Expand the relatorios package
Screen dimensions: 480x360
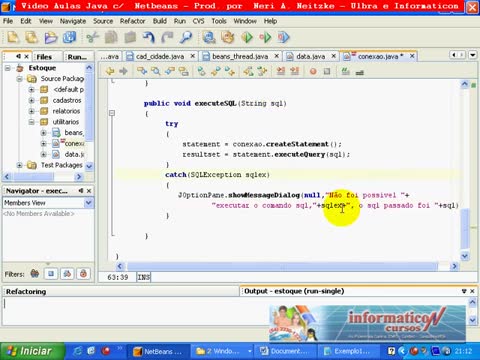point(31,111)
